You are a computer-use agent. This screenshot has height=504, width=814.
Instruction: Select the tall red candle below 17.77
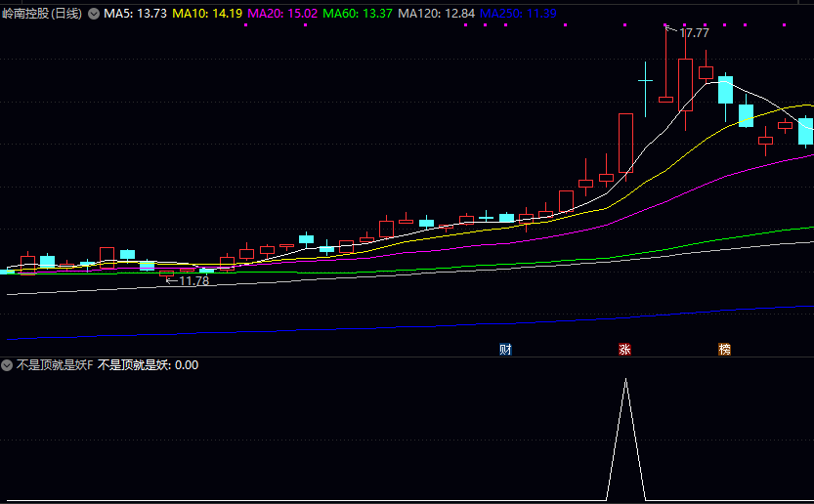[x=685, y=83]
